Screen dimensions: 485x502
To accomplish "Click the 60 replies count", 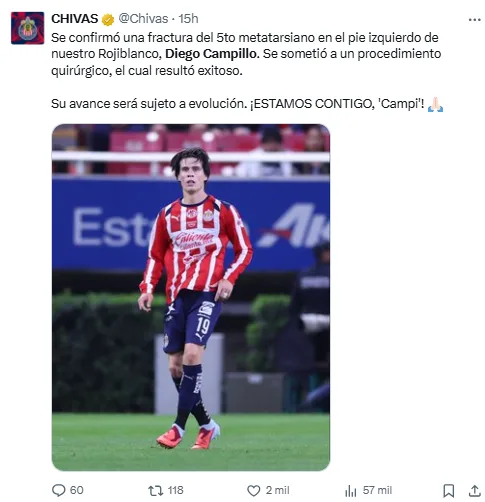I will coord(76,490).
